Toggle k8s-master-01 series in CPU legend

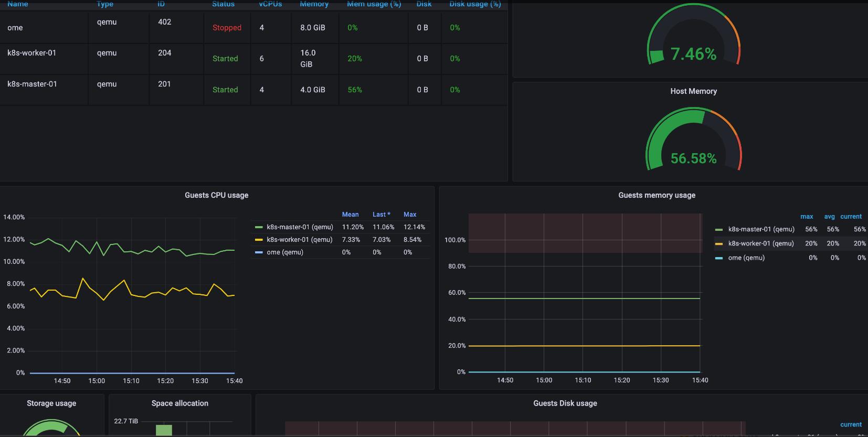300,227
